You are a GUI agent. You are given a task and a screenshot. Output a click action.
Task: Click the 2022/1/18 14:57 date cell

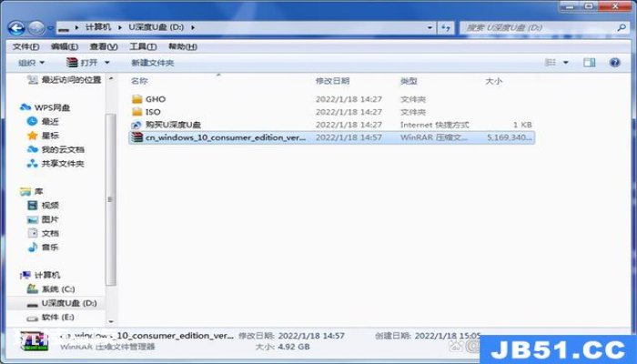pyautogui.click(x=349, y=137)
